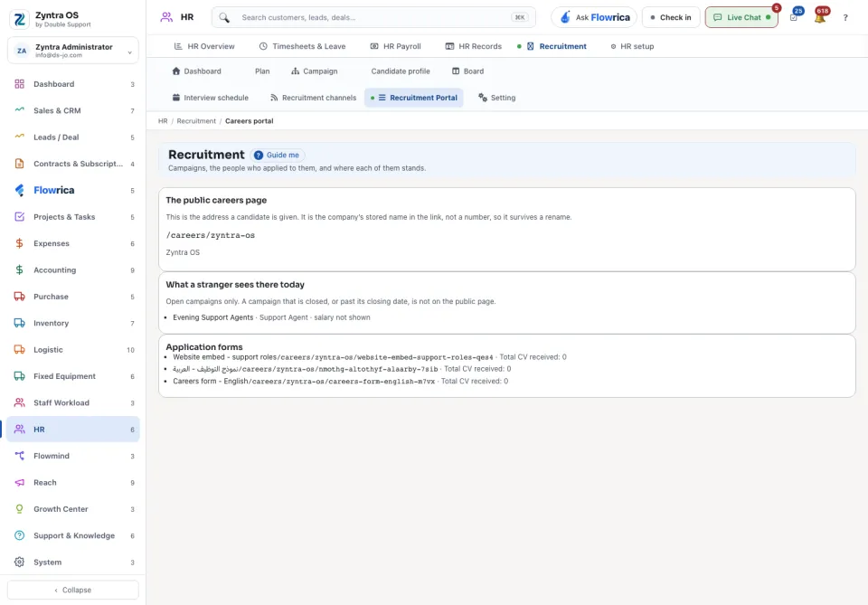Screen dimensions: 868x605
Task: Open Reach megaphone icon in sidebar
Action: click(x=19, y=483)
